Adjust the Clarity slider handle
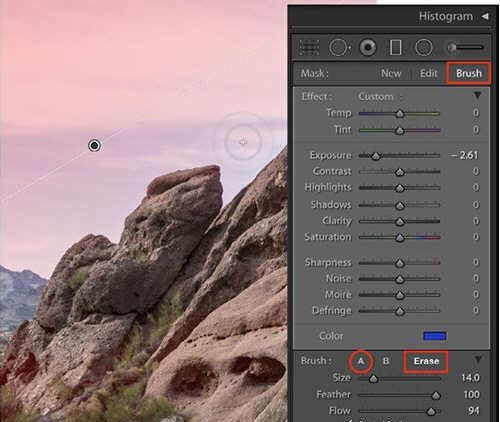The image size is (500, 422). (400, 221)
